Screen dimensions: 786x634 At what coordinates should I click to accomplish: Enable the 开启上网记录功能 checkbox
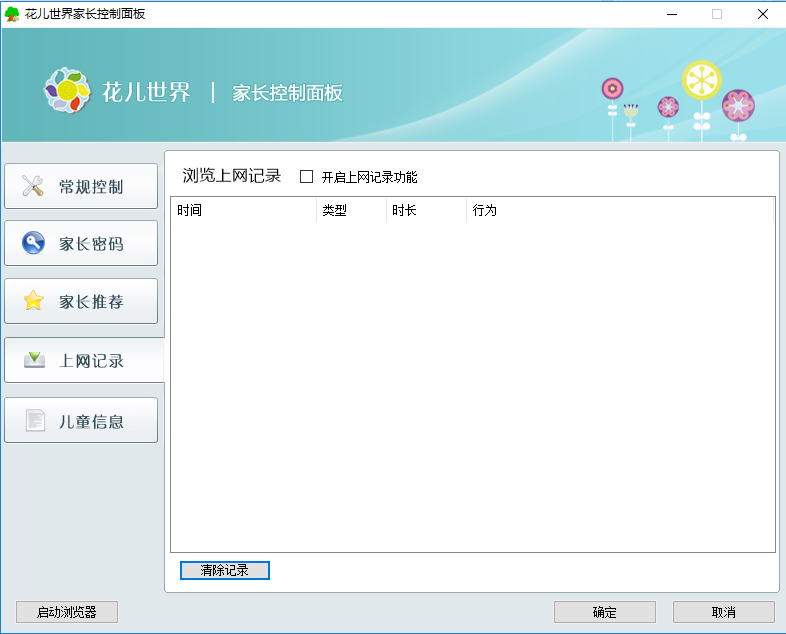tap(307, 177)
